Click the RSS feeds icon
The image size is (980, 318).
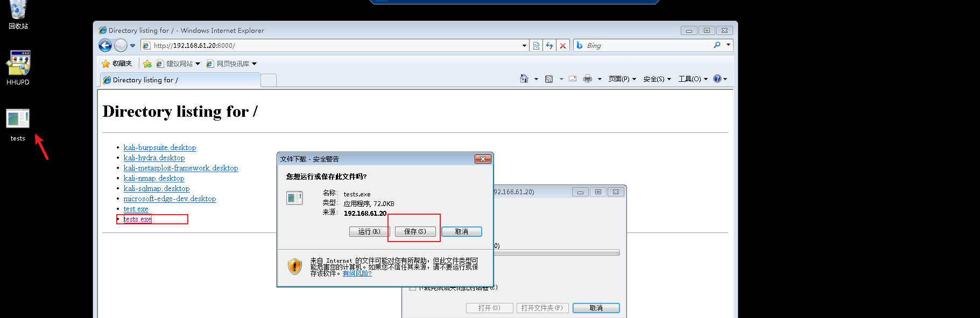549,79
